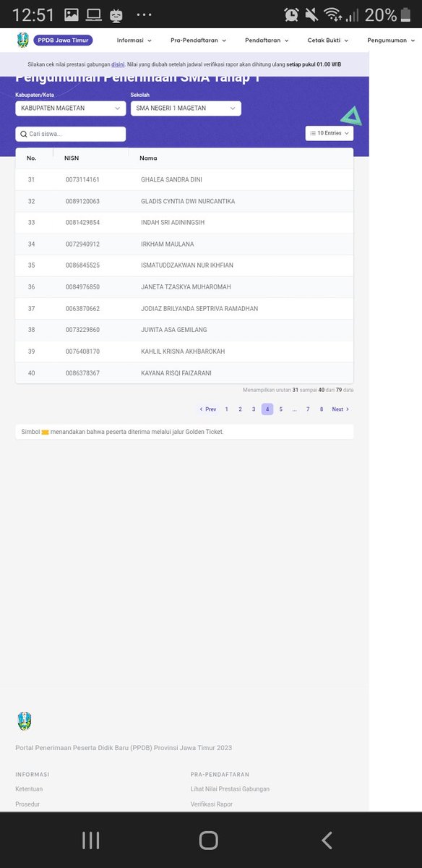Viewport: 422px width, 868px height.
Task: Tap the Android home button
Action: [208, 840]
